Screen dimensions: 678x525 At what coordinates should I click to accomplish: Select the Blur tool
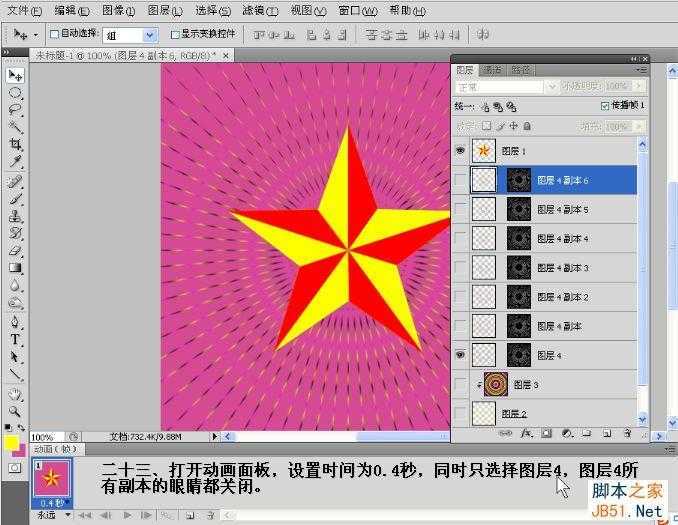coord(15,285)
